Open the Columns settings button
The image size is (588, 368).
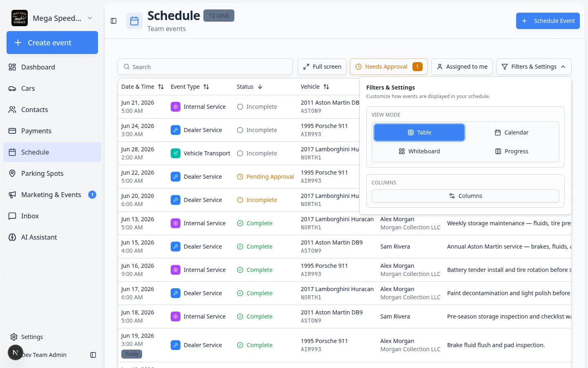pyautogui.click(x=465, y=196)
